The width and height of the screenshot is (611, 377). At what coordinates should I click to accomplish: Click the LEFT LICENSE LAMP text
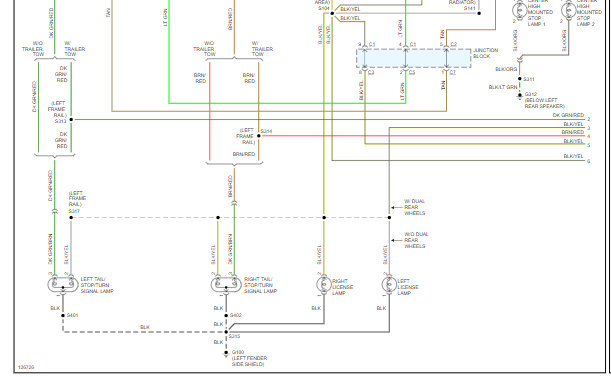point(408,287)
